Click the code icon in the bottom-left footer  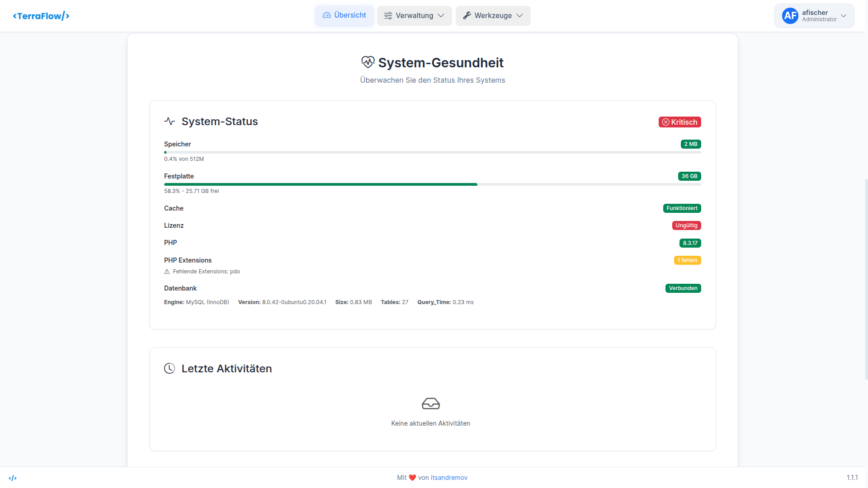[x=14, y=478]
